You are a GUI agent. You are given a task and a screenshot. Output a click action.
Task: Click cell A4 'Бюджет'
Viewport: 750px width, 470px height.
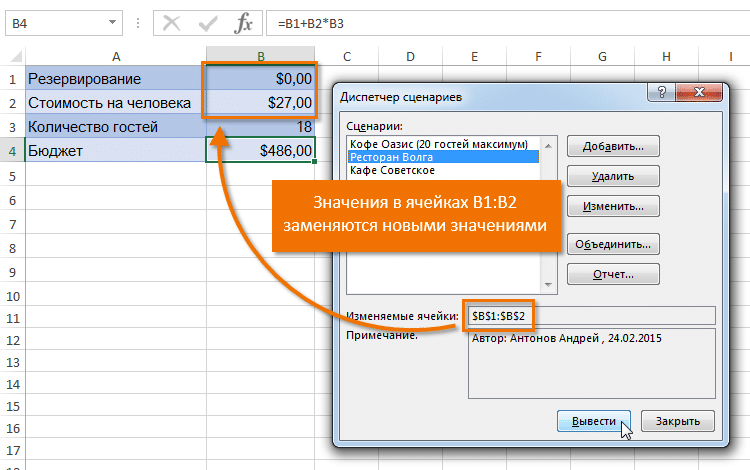click(116, 151)
